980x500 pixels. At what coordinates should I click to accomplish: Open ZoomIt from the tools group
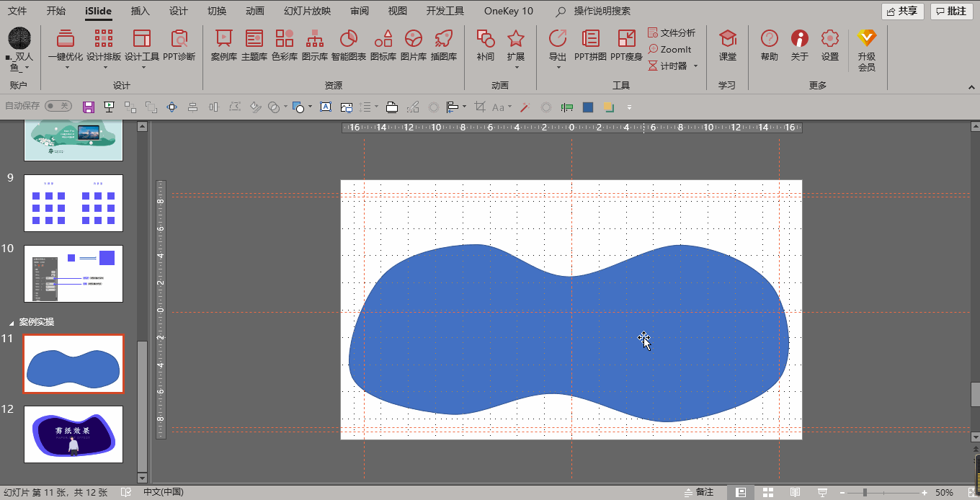(x=669, y=50)
